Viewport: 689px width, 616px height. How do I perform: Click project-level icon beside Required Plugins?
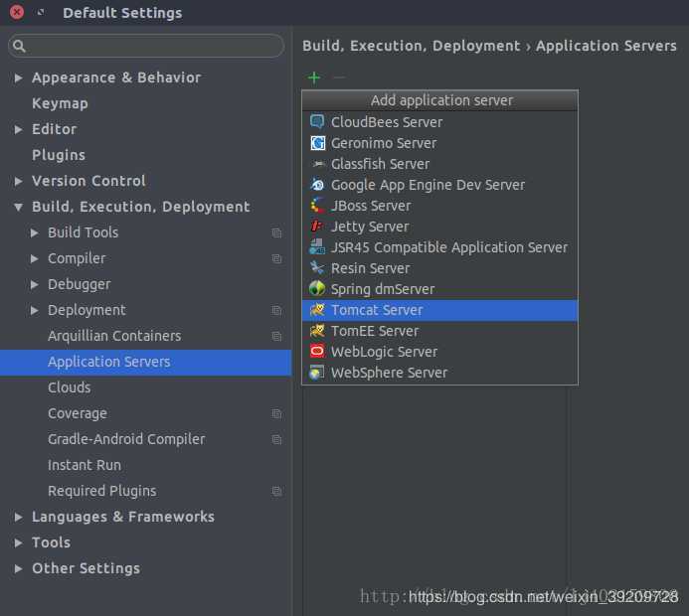pos(276,491)
